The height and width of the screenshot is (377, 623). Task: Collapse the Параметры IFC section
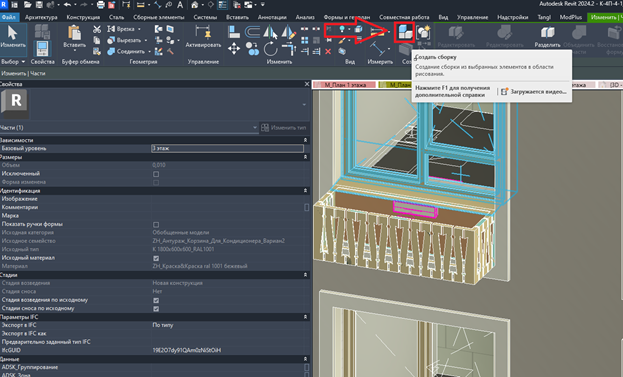(x=305, y=317)
